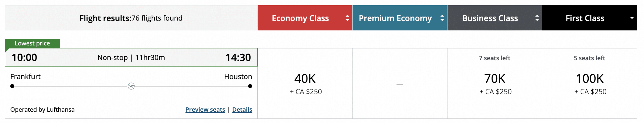644x123 pixels.
Task: Open the flight Details link
Action: [242, 110]
